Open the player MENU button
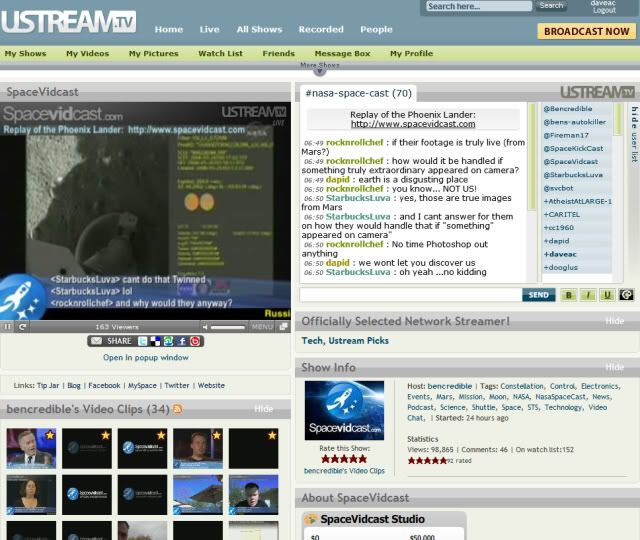Screen dimensions: 640x540 click(262, 327)
